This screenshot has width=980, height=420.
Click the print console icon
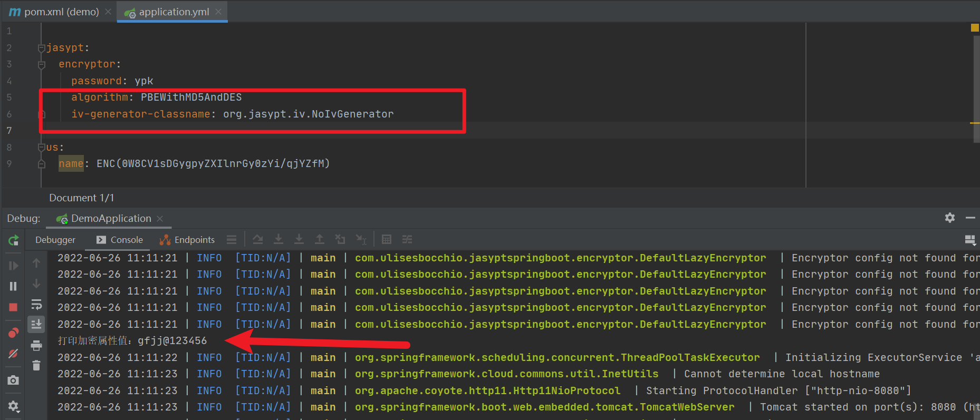[x=36, y=346]
